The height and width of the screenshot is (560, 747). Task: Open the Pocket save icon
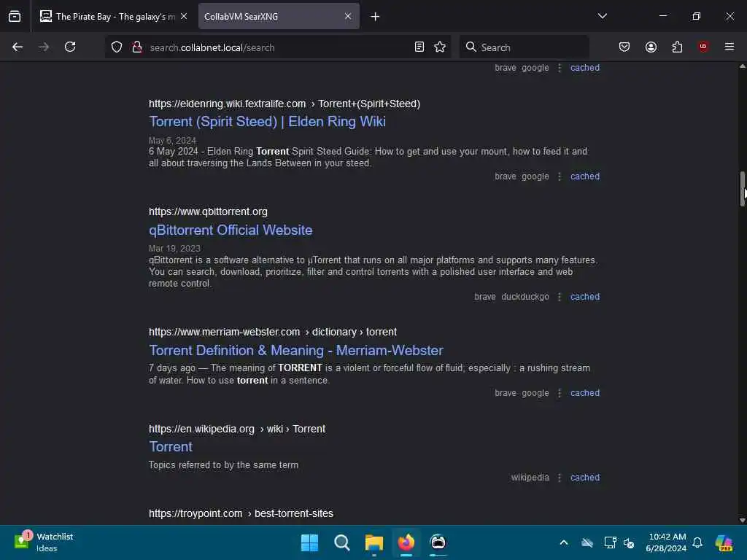click(624, 47)
